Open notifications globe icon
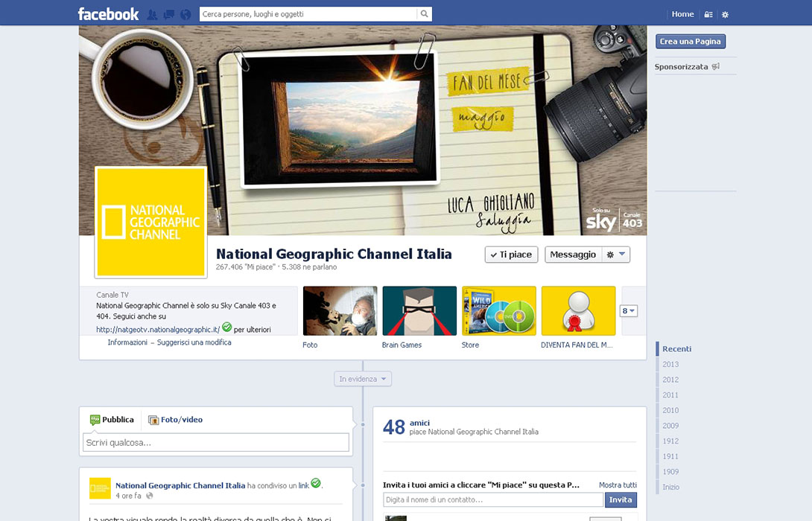This screenshot has height=521, width=812. click(186, 14)
